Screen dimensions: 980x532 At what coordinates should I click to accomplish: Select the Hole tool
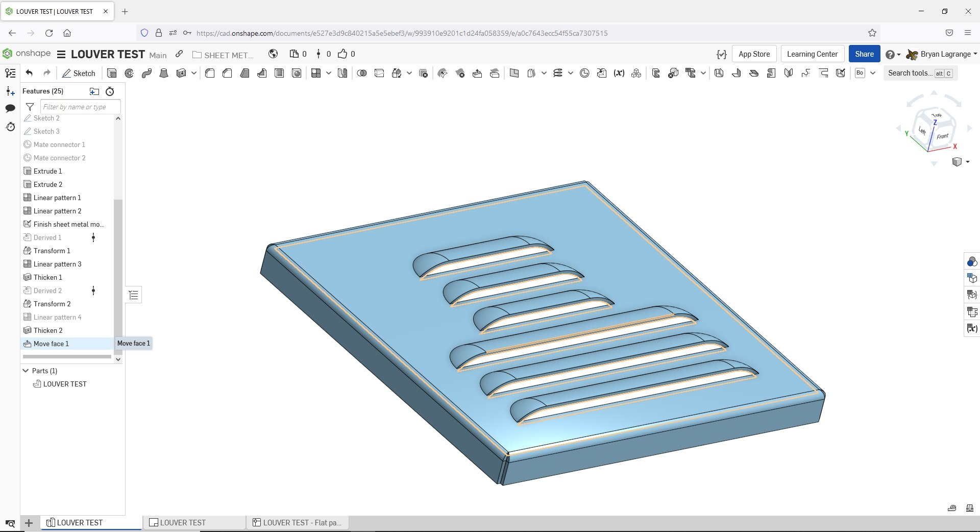tap(297, 74)
